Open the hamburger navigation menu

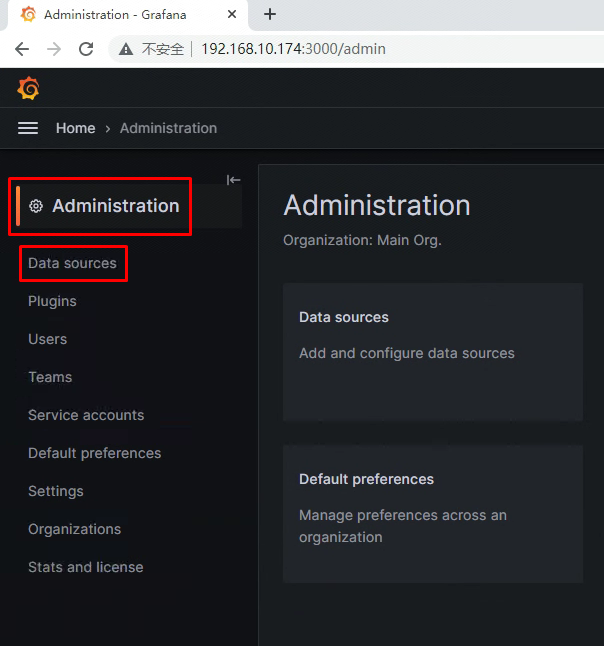(28, 128)
